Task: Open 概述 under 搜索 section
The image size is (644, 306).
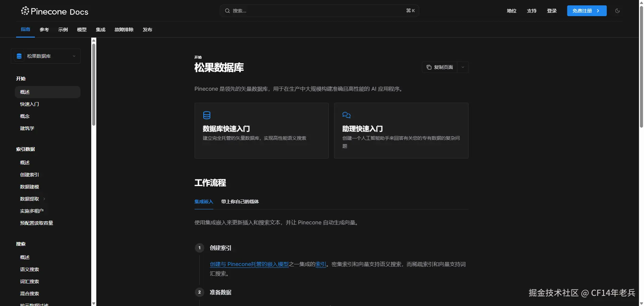Action: (48, 257)
